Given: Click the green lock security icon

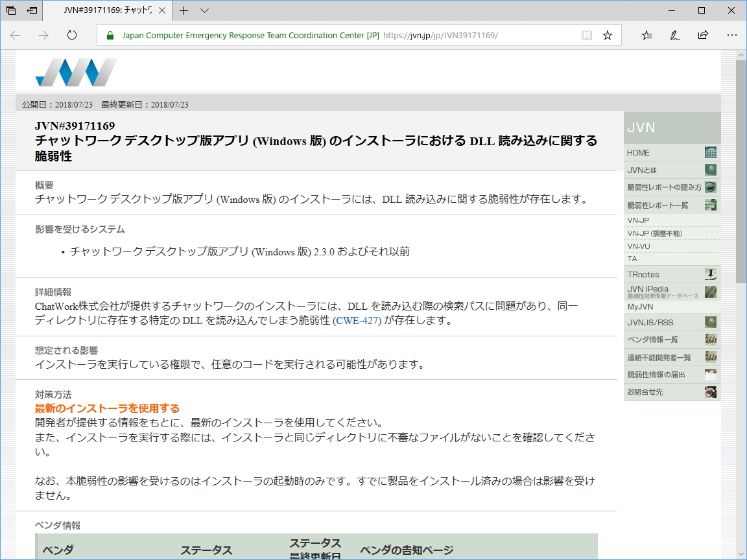Looking at the screenshot, I should click(110, 35).
